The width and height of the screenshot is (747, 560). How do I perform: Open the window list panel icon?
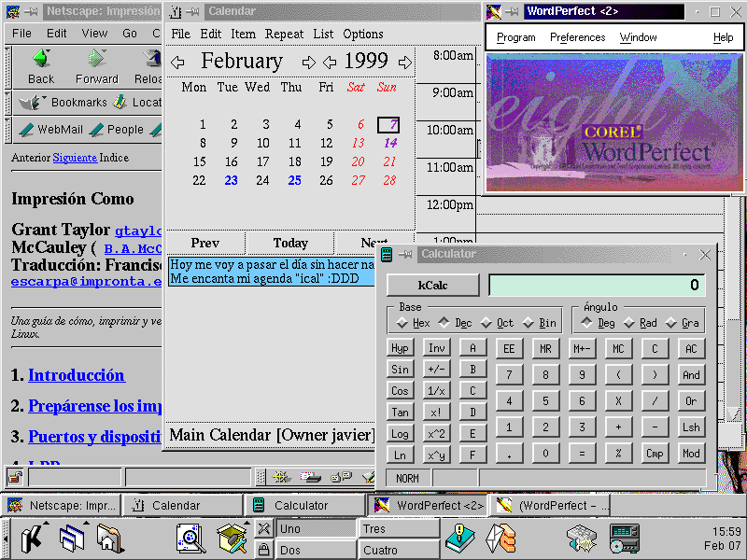pos(71,538)
